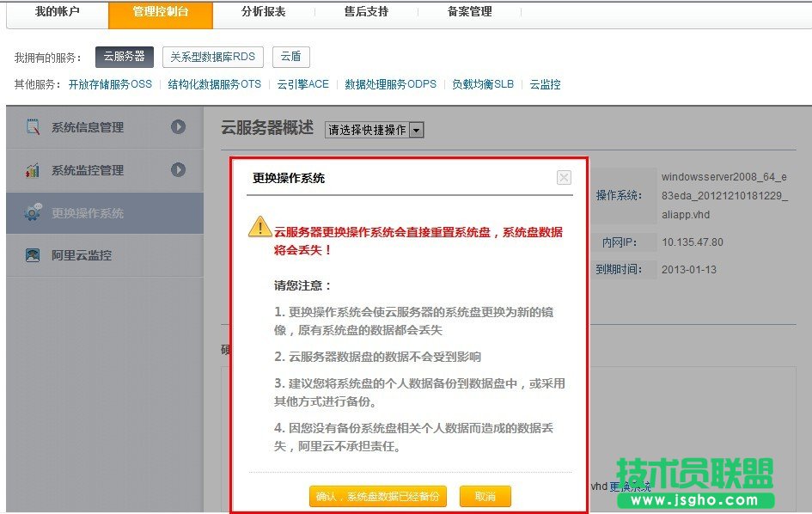Screen dimensions: 812x514
Task: Select 阿里云监控 in sidebar
Action: pyautogui.click(x=105, y=255)
